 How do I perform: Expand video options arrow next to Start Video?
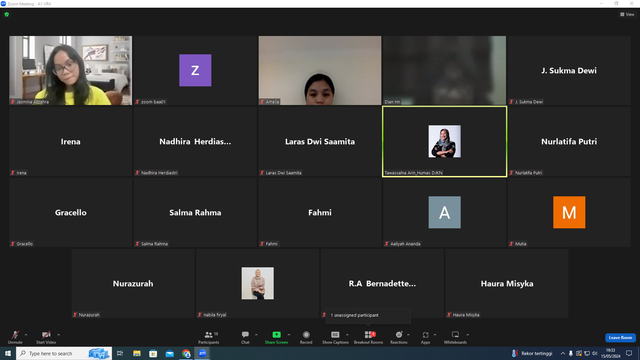59,335
